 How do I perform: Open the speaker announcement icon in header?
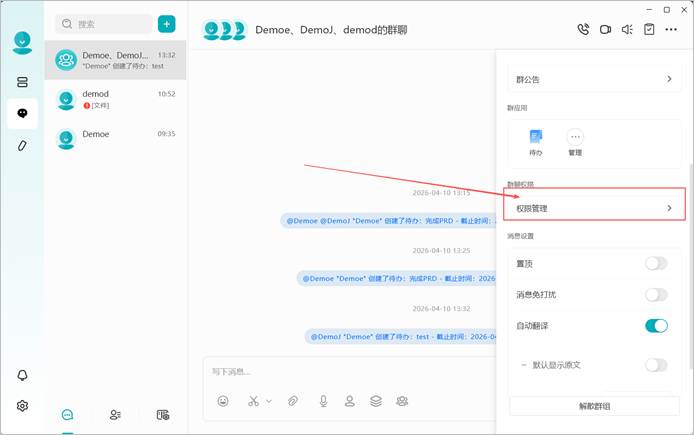(627, 30)
